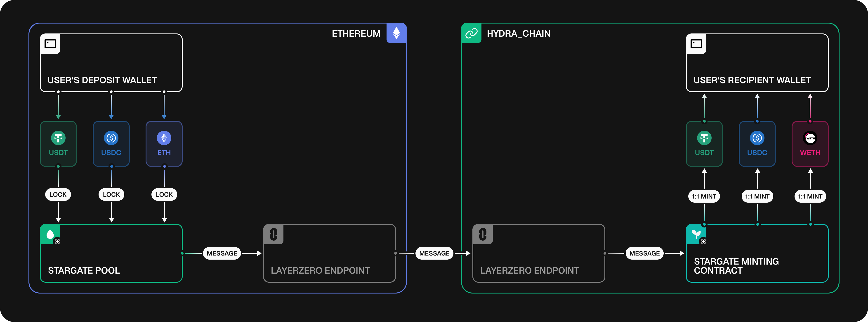The image size is (868, 322).
Task: Click the LOCK label below USDT
Action: (58, 194)
